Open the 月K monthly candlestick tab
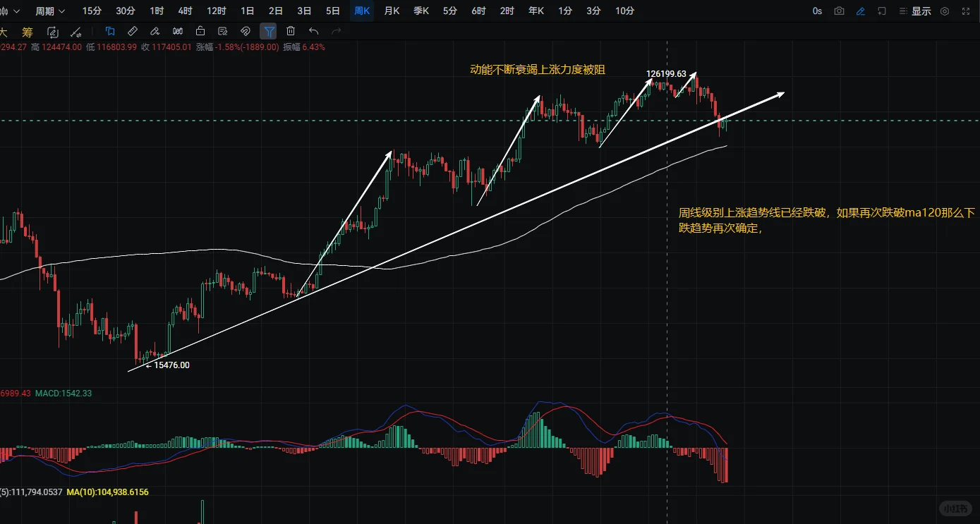 click(x=392, y=11)
